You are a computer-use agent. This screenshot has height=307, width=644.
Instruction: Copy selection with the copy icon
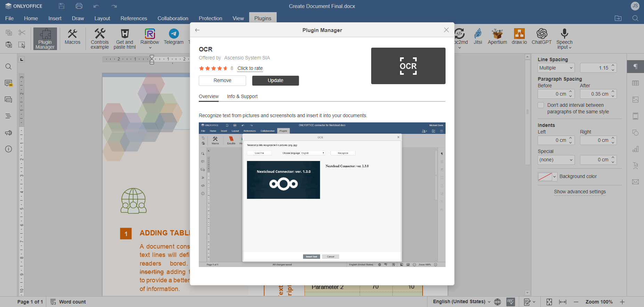pyautogui.click(x=9, y=33)
